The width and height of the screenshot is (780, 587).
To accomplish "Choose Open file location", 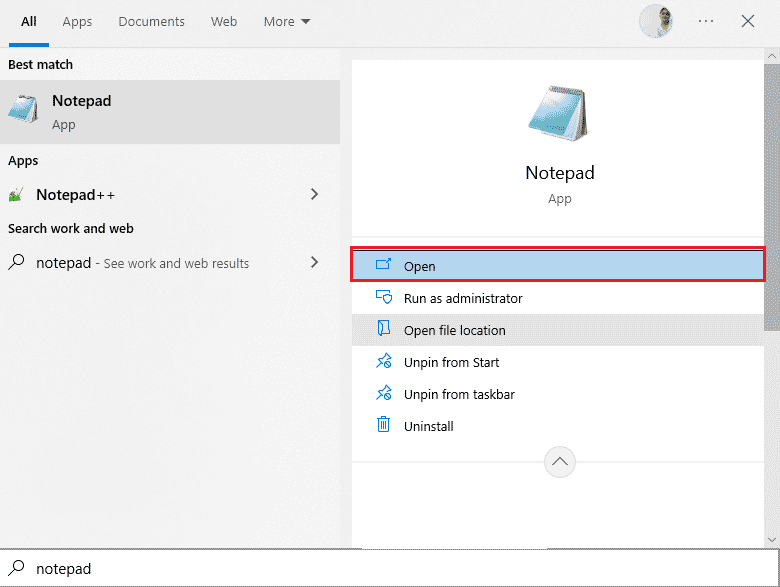I will [558, 330].
